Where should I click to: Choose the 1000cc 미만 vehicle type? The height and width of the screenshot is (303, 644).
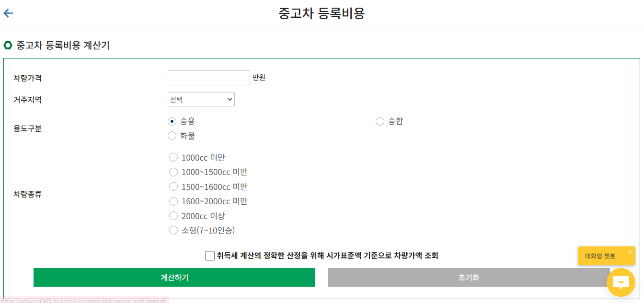point(173,157)
